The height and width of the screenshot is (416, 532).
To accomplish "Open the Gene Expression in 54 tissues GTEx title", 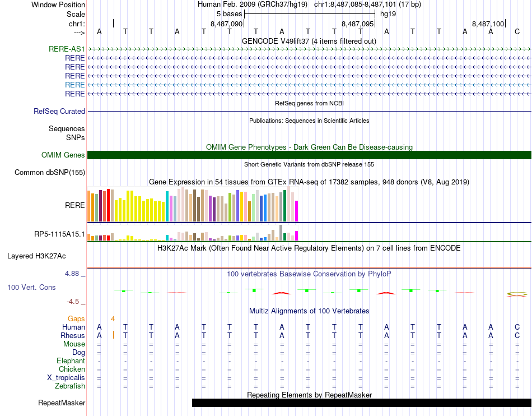I will 309,182.
